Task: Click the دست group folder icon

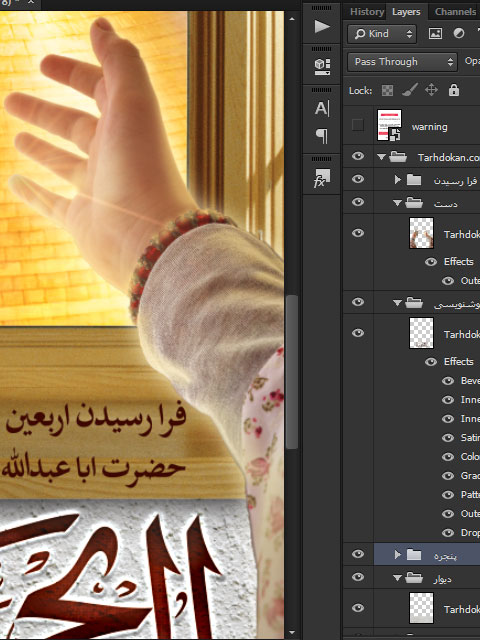Action: 414,202
